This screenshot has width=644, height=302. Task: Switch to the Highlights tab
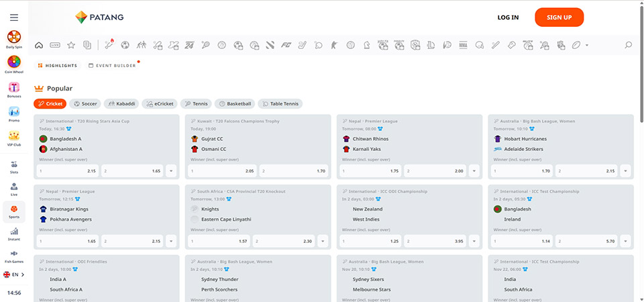point(58,66)
